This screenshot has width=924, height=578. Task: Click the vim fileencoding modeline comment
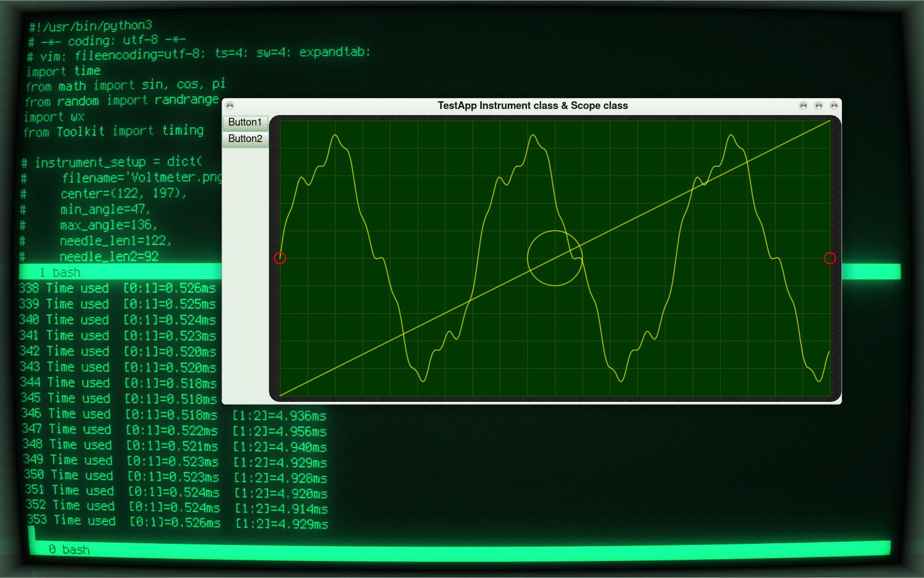(x=199, y=54)
